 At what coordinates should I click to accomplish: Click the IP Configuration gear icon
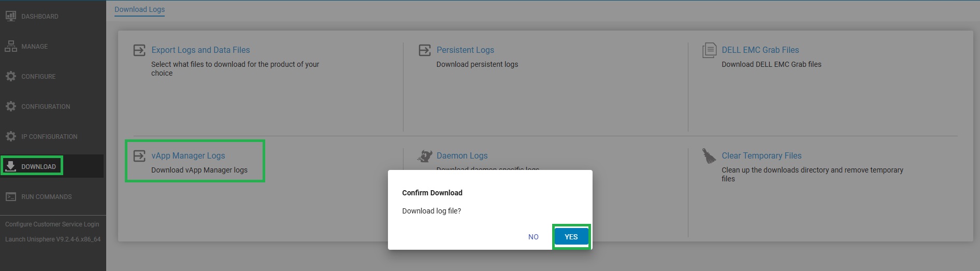coord(10,136)
